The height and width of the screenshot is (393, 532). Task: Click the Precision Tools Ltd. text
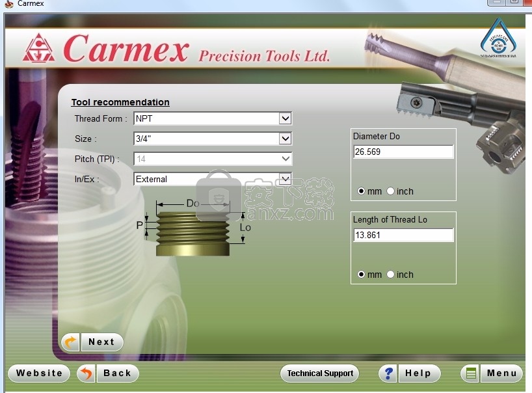(264, 56)
